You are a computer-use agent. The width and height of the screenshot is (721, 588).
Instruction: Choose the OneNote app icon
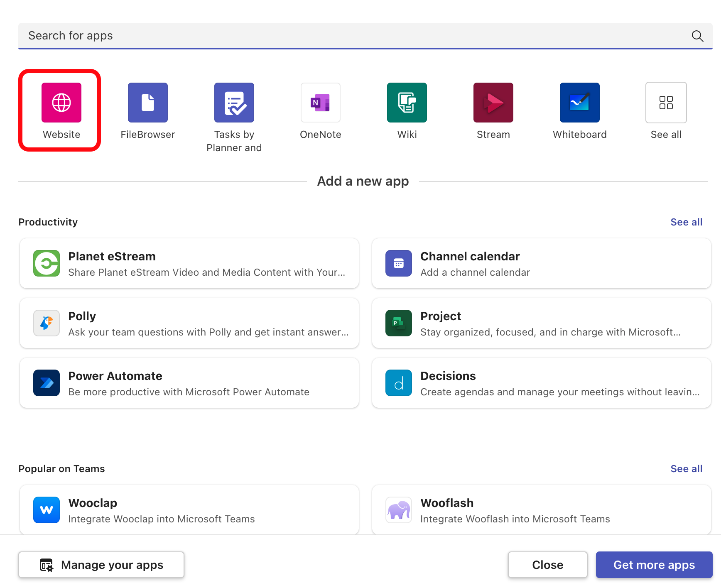321,103
